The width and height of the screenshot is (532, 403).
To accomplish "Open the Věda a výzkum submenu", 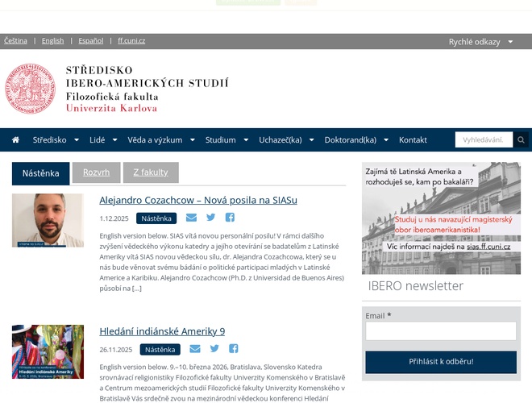I will (160, 140).
